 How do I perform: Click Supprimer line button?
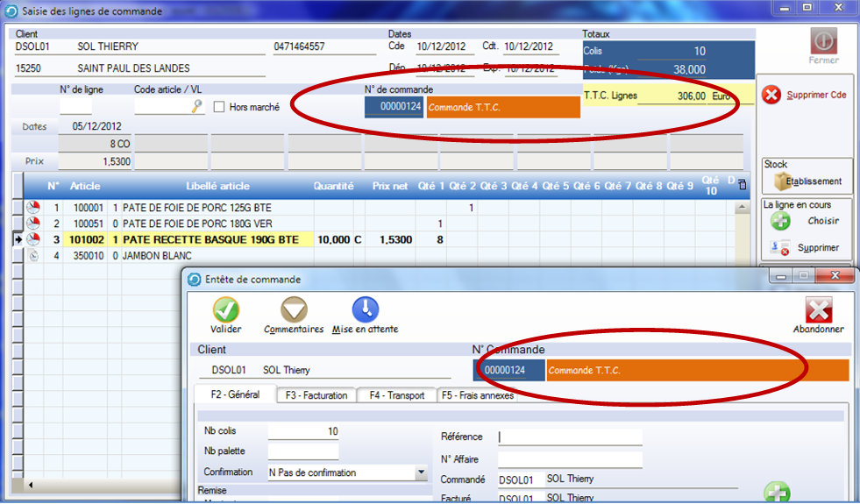[x=780, y=248]
